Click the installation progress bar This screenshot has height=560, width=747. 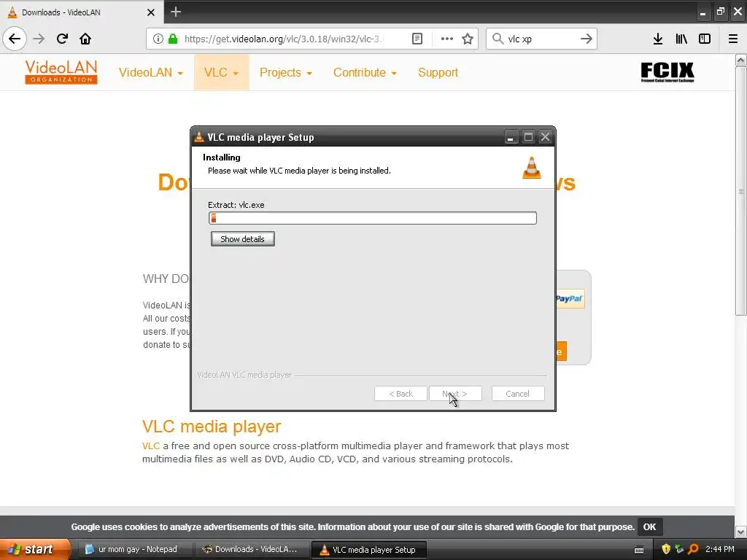pyautogui.click(x=373, y=218)
